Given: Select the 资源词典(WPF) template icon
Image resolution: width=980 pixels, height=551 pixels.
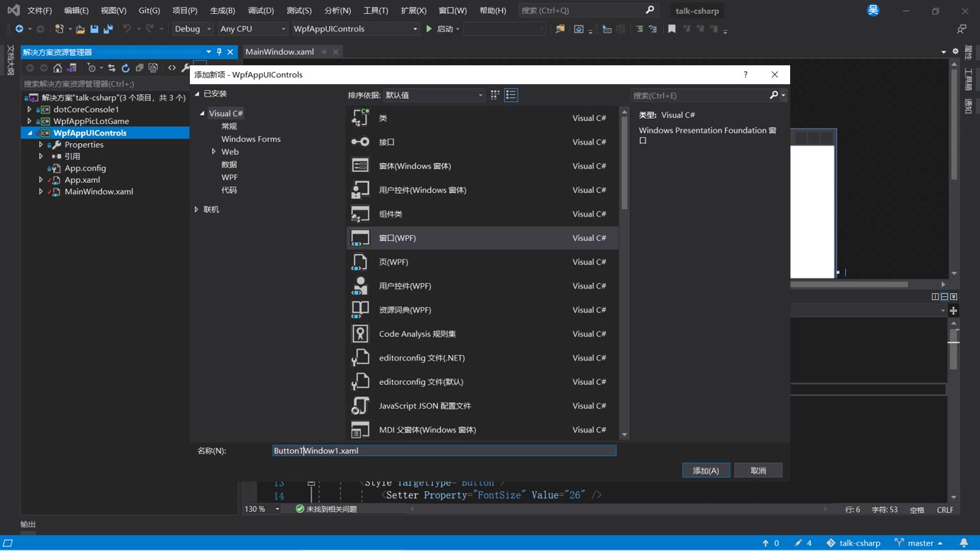Looking at the screenshot, I should pyautogui.click(x=360, y=310).
